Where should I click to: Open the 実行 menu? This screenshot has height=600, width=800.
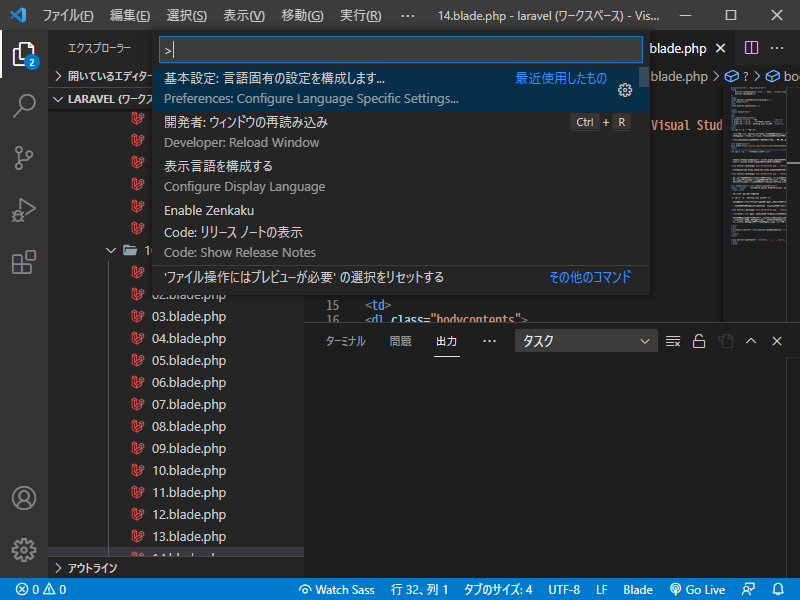(x=360, y=16)
